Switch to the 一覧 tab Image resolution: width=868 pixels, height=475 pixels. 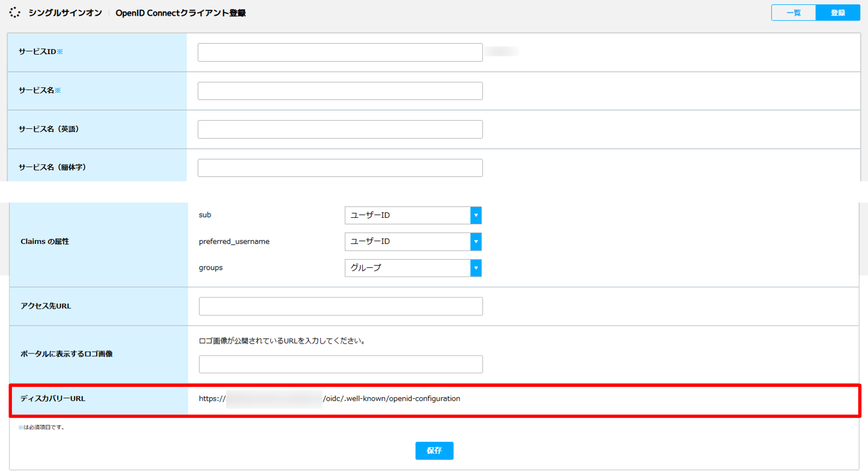coord(794,13)
